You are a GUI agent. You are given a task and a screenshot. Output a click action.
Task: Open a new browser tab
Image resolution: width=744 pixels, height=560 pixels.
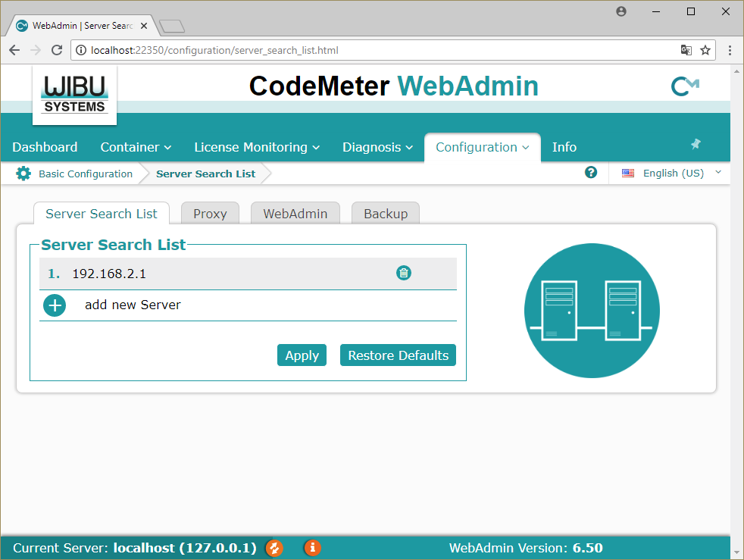pos(171,26)
